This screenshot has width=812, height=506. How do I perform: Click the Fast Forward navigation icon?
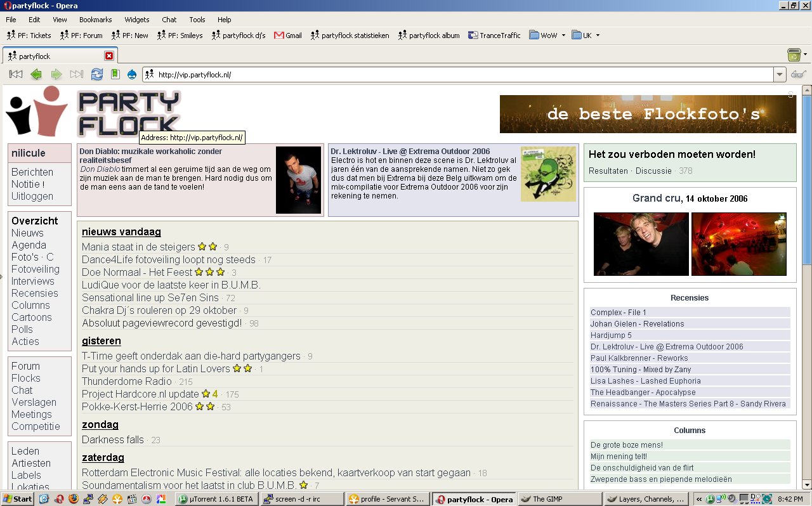77,75
